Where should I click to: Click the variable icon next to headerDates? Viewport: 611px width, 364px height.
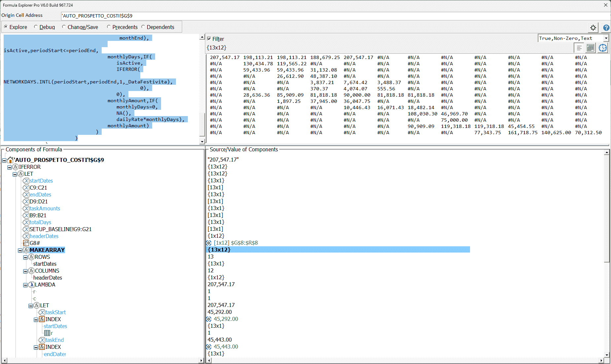[x=26, y=236]
